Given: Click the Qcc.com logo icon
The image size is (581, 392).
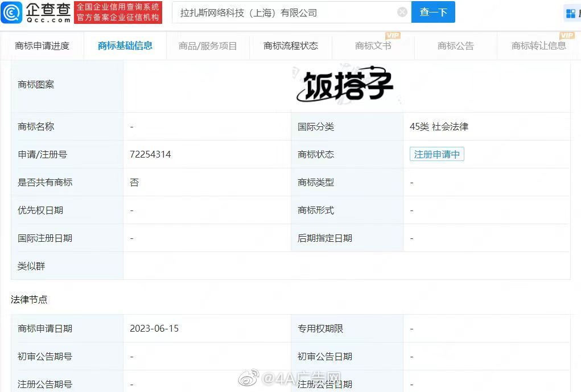Looking at the screenshot, I should point(11,12).
